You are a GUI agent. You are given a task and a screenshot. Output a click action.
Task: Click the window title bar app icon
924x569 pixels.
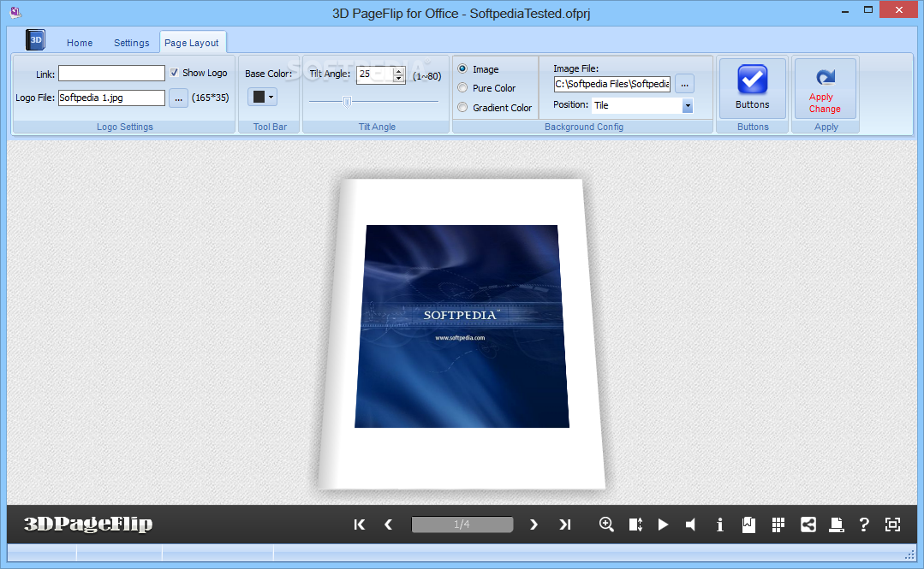16,12
